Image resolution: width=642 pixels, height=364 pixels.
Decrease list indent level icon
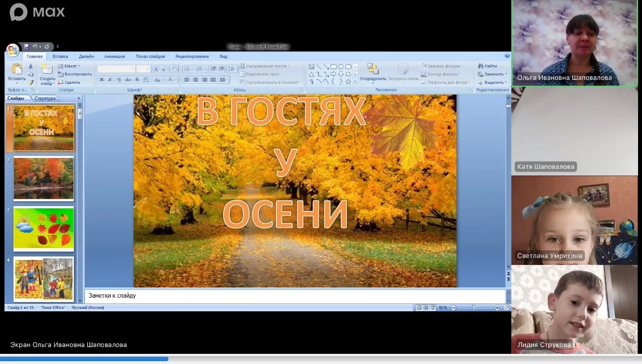tap(213, 69)
